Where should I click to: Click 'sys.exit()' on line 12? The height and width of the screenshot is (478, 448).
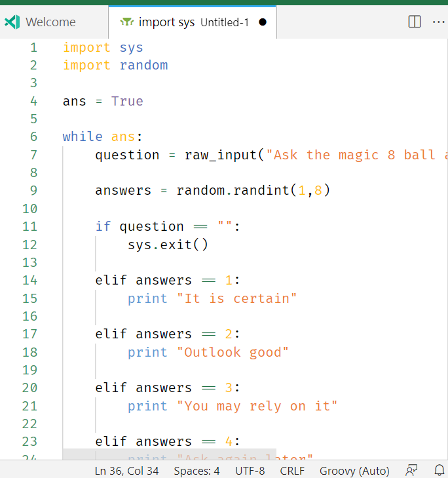(168, 245)
